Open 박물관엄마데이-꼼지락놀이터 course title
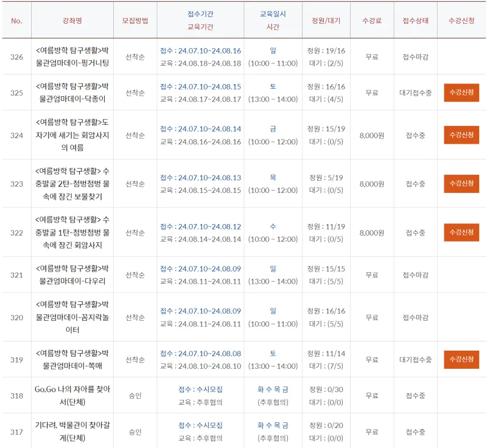 click(72, 317)
